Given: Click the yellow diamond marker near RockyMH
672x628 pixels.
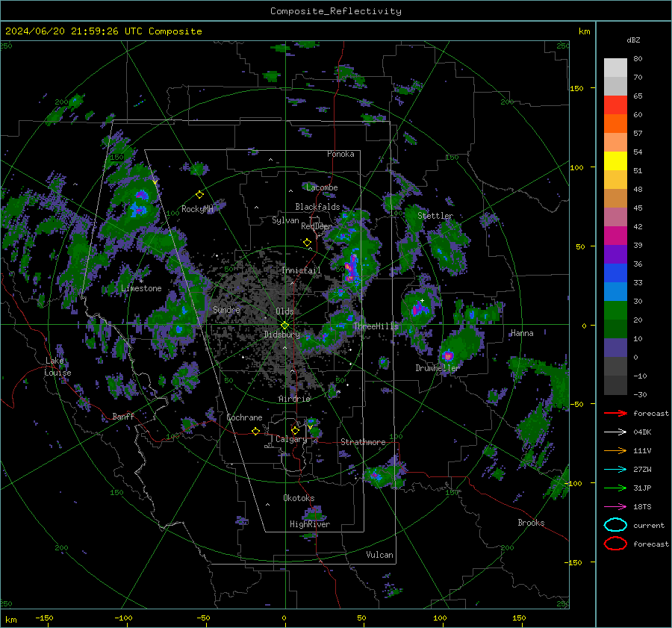Looking at the screenshot, I should click(x=199, y=195).
